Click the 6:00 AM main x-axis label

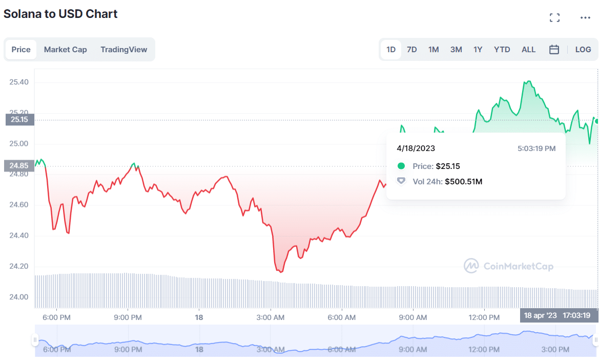click(x=342, y=317)
